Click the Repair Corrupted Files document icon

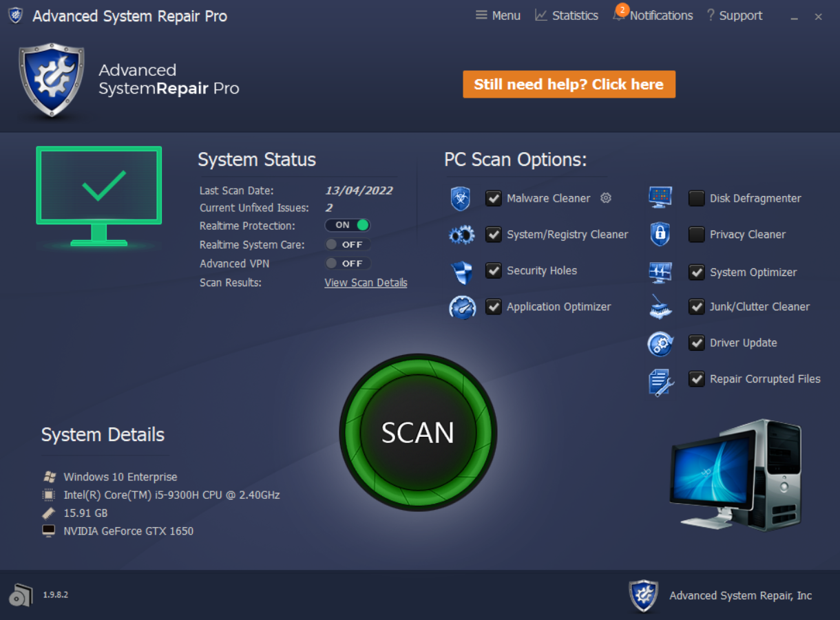(661, 382)
